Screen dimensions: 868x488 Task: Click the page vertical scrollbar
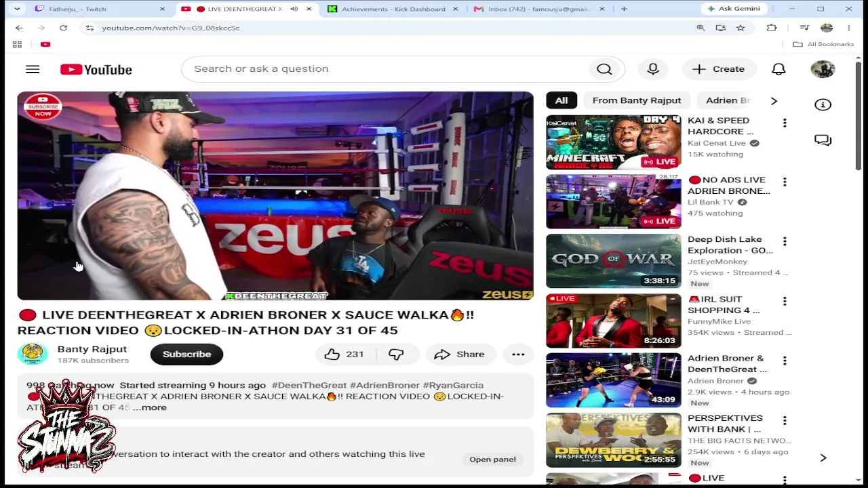[x=858, y=115]
